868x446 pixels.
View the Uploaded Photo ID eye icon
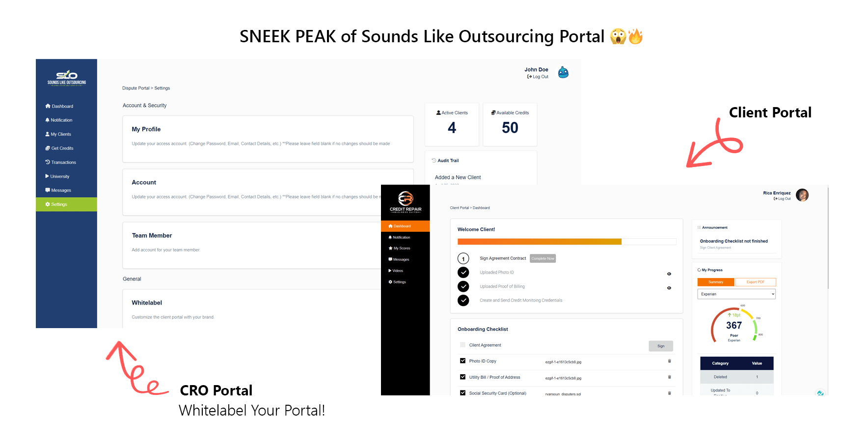coord(669,274)
